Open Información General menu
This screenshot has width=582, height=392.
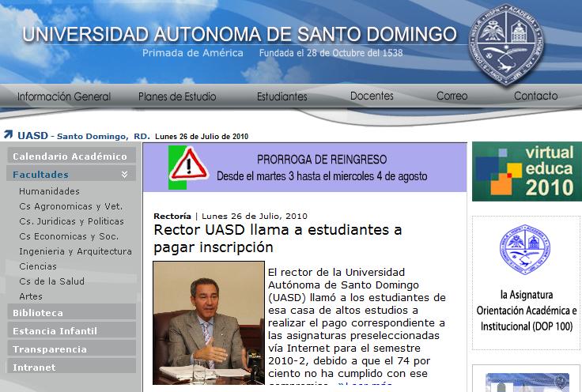click(x=64, y=96)
